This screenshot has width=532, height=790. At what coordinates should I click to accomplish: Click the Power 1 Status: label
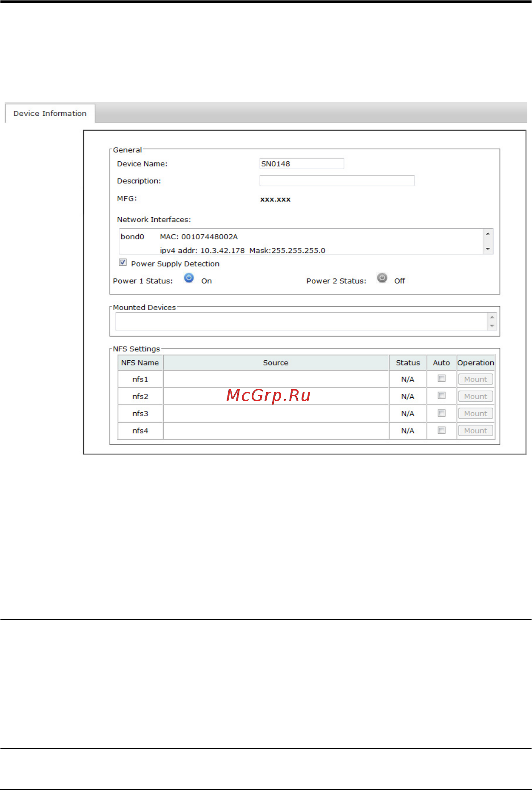pyautogui.click(x=143, y=281)
